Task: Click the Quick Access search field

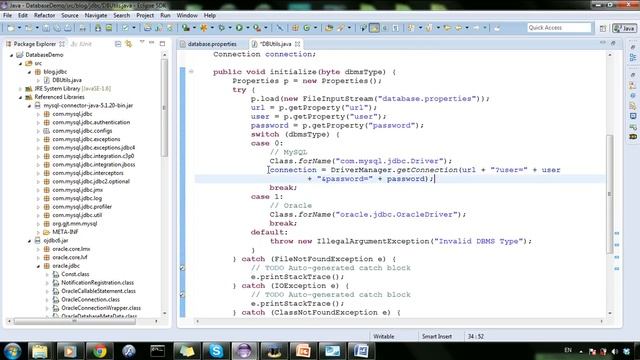Action: click(x=559, y=28)
